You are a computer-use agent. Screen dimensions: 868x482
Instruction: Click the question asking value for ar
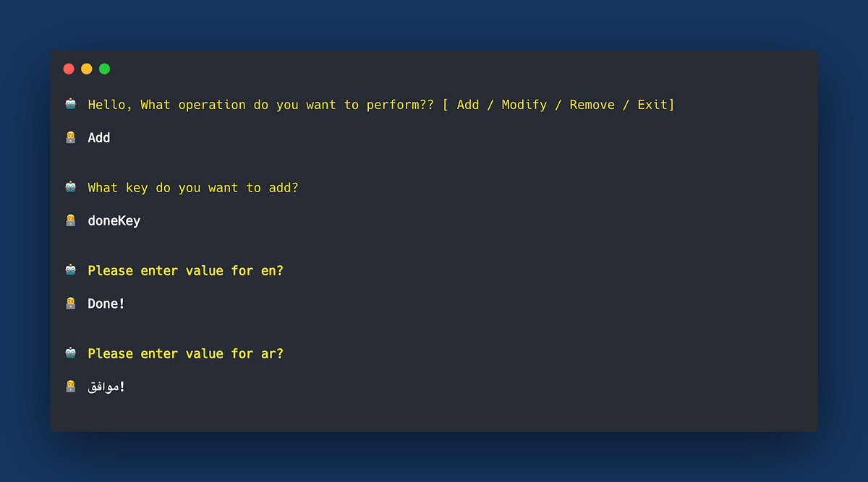click(x=184, y=353)
